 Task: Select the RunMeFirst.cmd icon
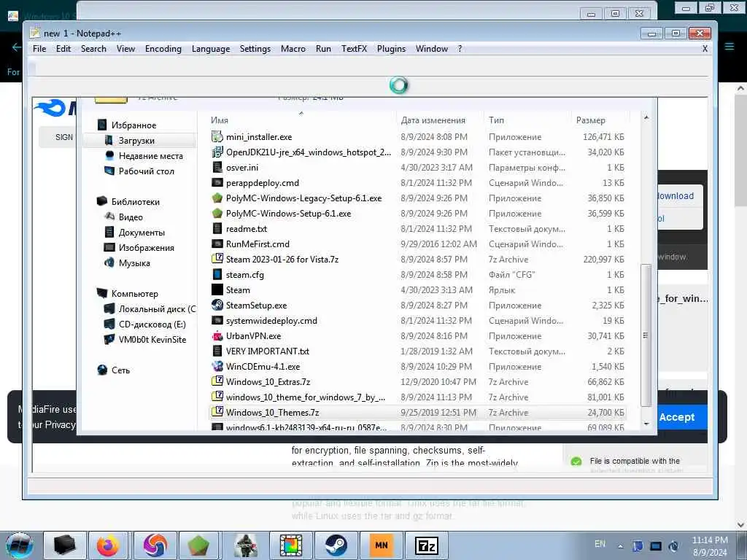pyautogui.click(x=217, y=244)
